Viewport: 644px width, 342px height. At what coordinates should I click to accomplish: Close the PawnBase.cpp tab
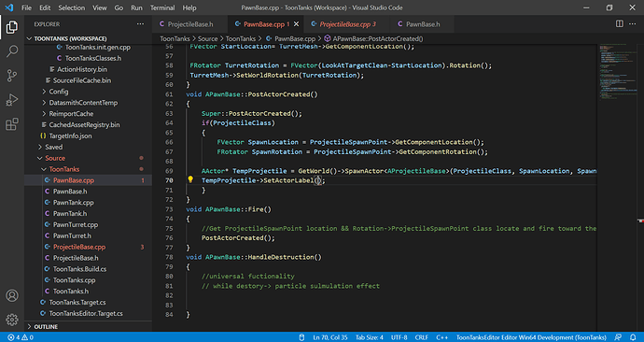pos(296,24)
